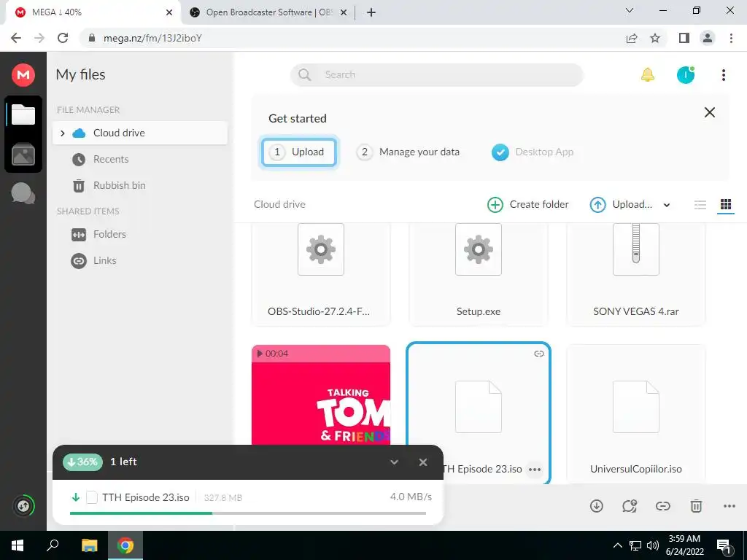This screenshot has width=747, height=560.
Task: Click Create folder
Action: coord(528,205)
